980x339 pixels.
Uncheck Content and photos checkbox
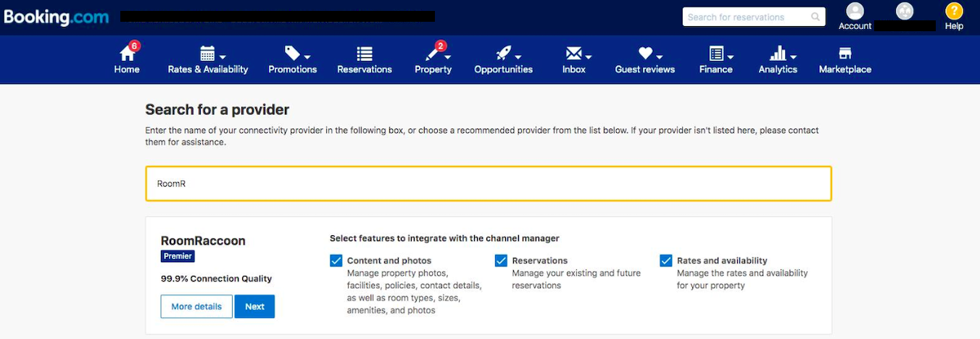pyautogui.click(x=336, y=261)
